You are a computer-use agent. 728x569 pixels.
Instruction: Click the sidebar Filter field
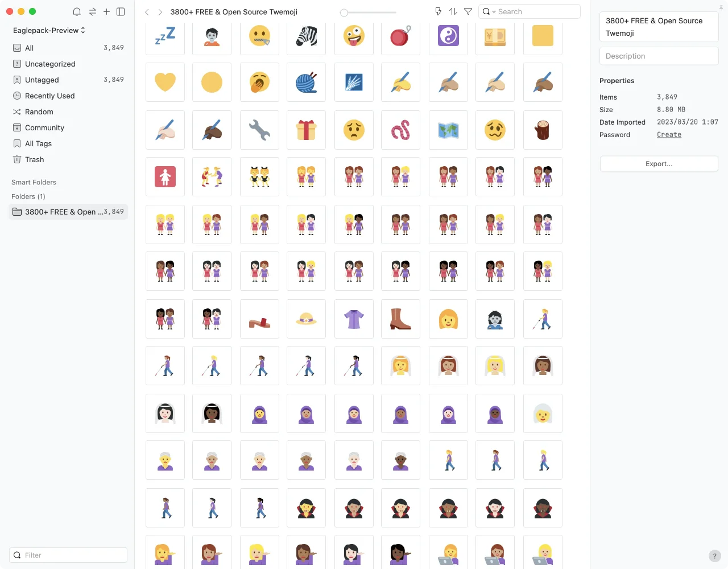(68, 555)
